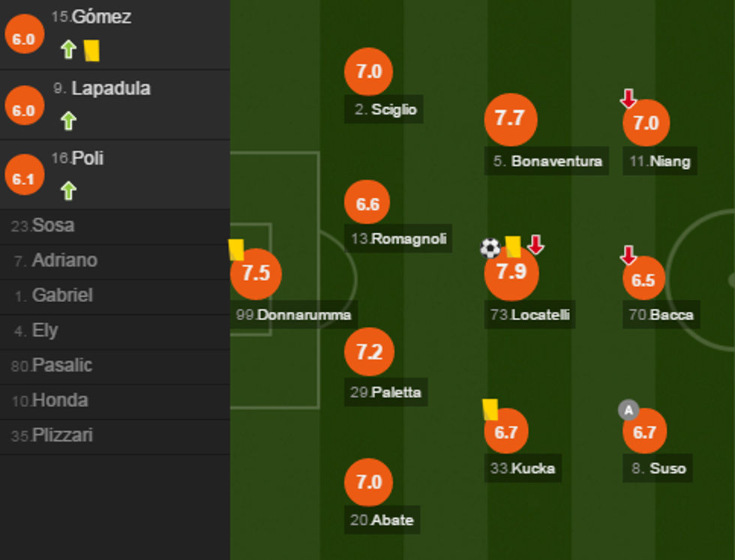Click the green substitution arrow beside Poli
Screen dimensions: 735x560
70,190
